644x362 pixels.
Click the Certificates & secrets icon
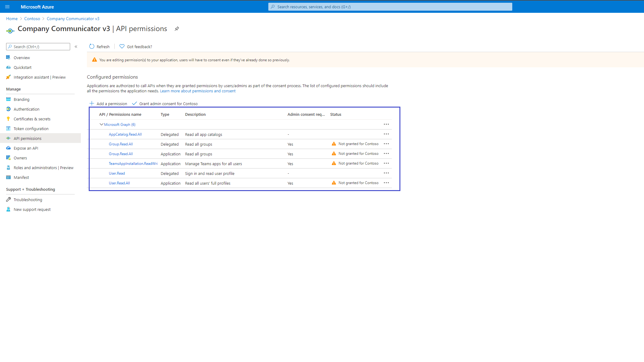(x=8, y=119)
